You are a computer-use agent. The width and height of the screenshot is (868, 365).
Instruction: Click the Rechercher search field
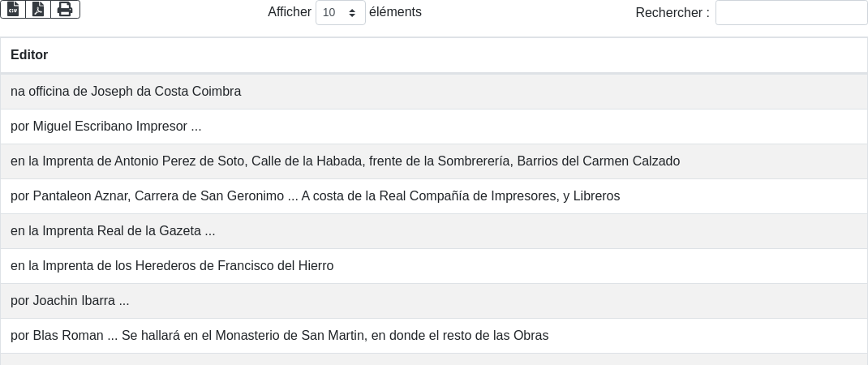tap(791, 13)
